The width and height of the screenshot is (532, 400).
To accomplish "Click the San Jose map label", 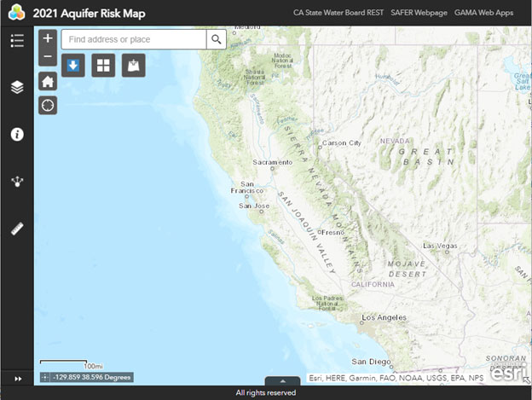I will (x=254, y=206).
